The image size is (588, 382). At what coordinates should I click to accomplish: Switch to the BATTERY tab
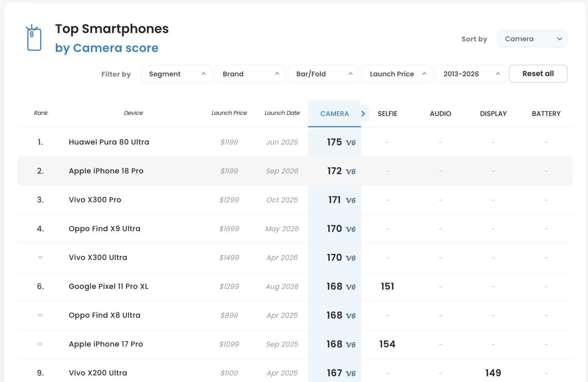coord(546,114)
